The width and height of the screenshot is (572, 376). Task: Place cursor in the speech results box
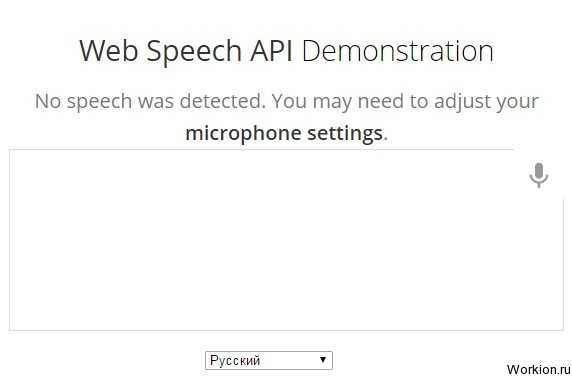click(286, 240)
